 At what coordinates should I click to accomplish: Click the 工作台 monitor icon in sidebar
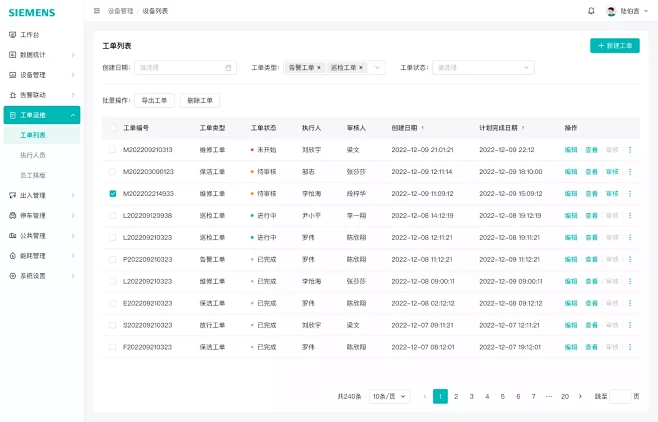coord(13,35)
